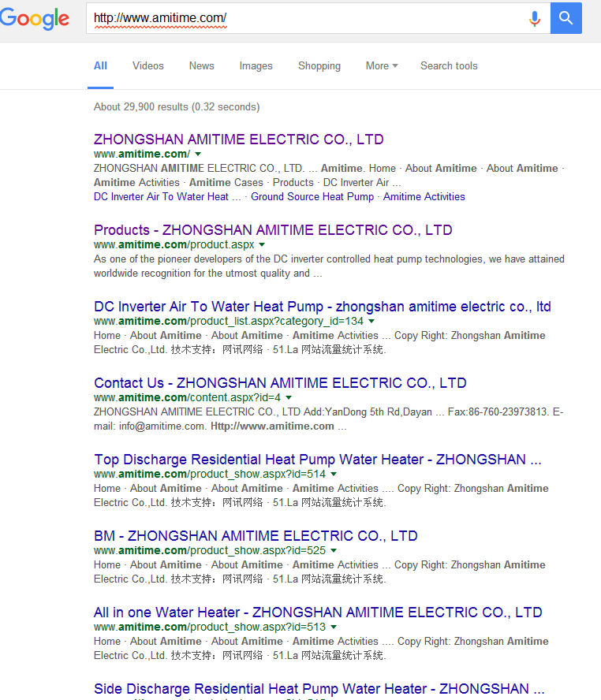Open BM - ZHONGSHAN AMITIME result
Screen dimensions: 601x700
(x=256, y=536)
